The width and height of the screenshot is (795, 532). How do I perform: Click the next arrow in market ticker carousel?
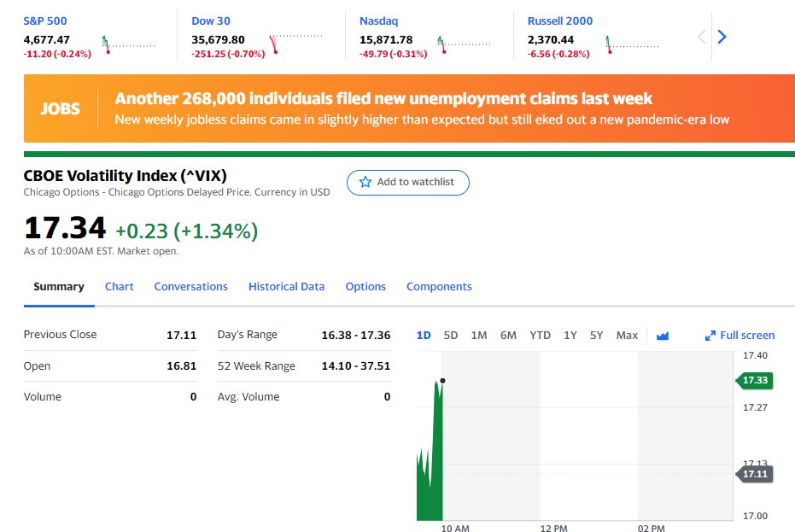722,37
